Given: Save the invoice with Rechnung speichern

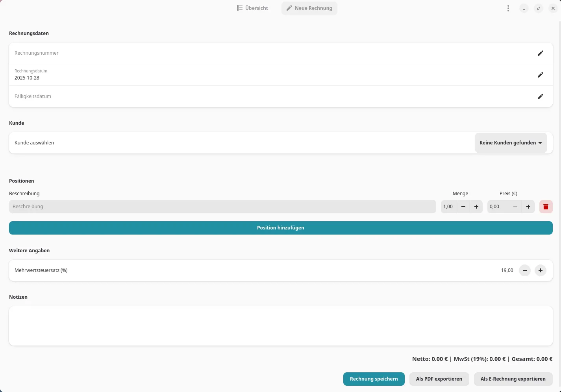Looking at the screenshot, I should (x=374, y=379).
